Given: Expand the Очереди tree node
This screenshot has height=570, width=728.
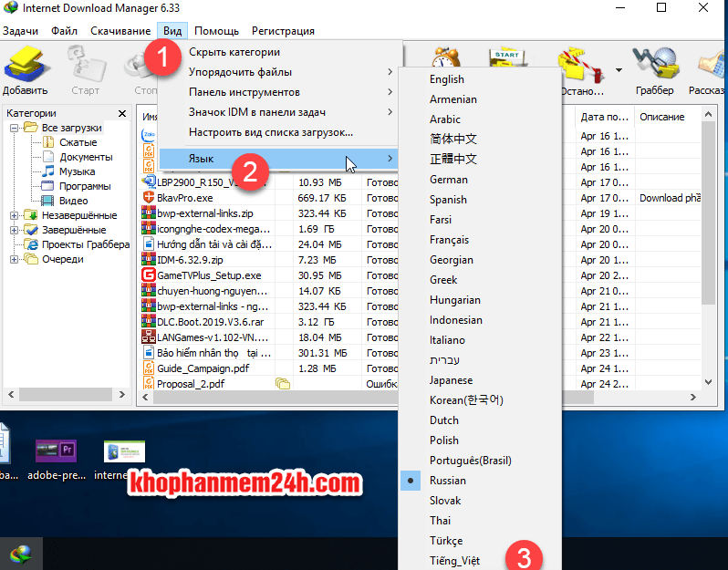Looking at the screenshot, I should pyautogui.click(x=14, y=259).
